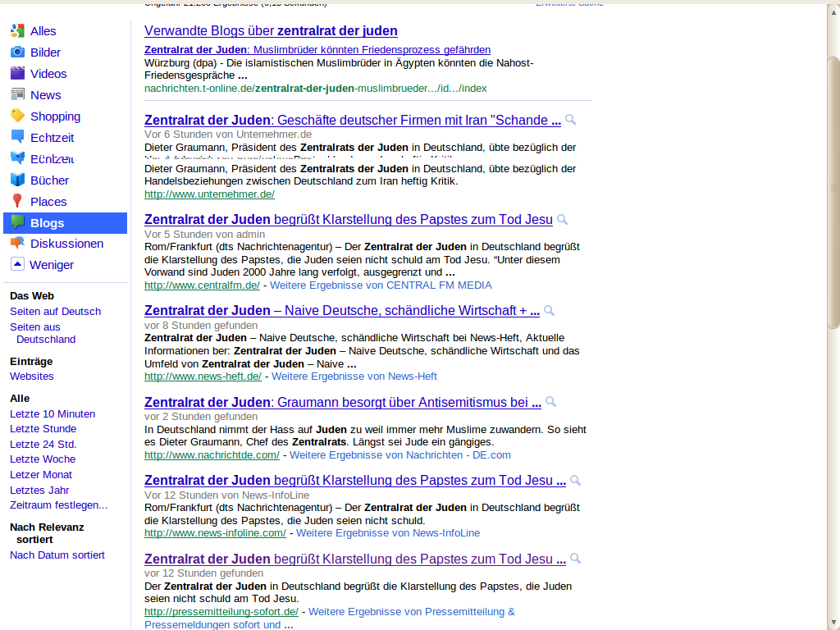Open Weitere Ergebnisse von News-InfoLine
This screenshot has height=630, width=840.
point(388,533)
